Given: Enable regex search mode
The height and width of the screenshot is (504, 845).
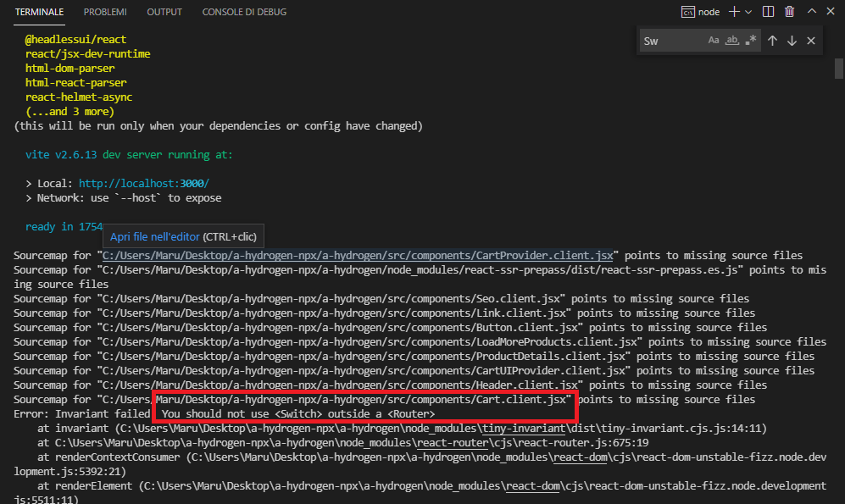Looking at the screenshot, I should click(749, 40).
